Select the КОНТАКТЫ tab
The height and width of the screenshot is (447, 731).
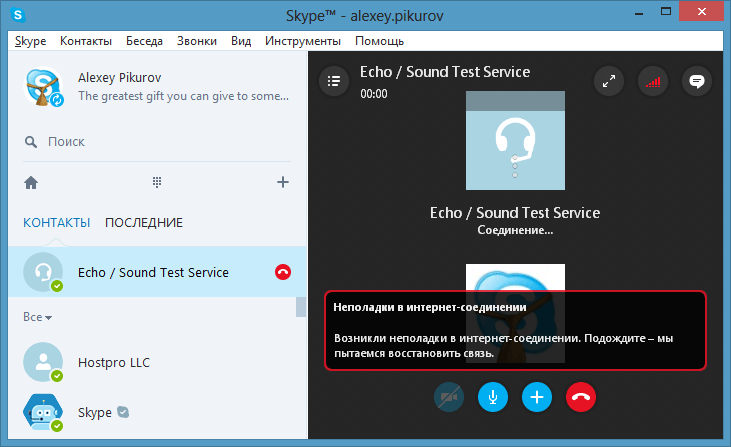pyautogui.click(x=57, y=222)
